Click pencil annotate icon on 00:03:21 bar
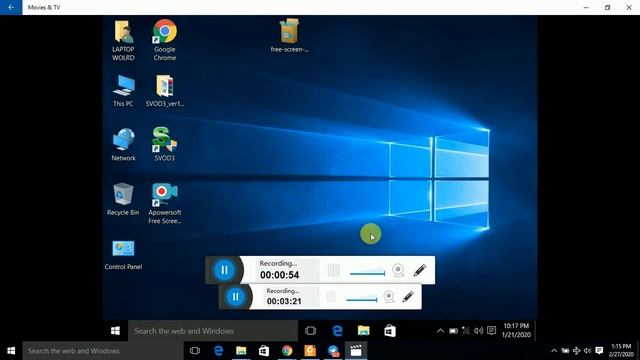 [x=408, y=297]
